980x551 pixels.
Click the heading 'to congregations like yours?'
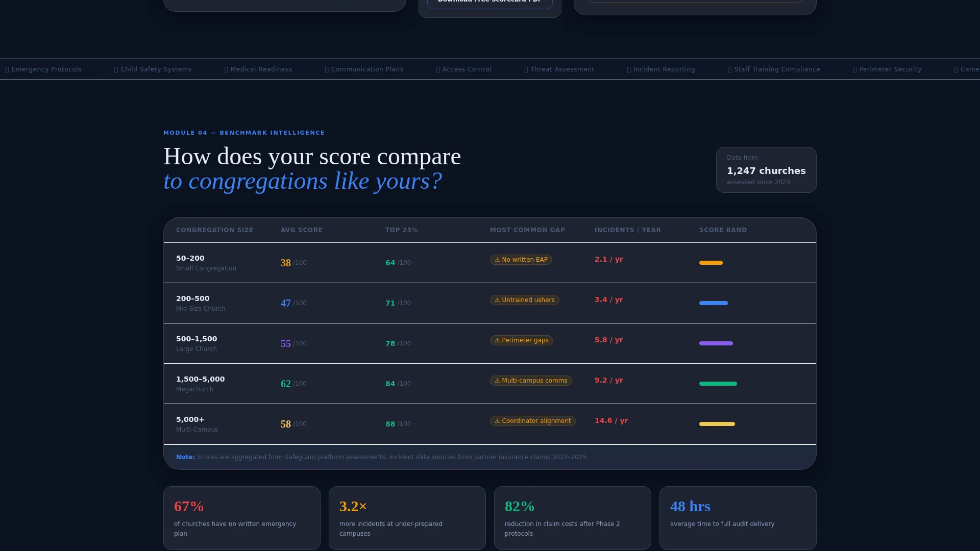[x=303, y=181]
